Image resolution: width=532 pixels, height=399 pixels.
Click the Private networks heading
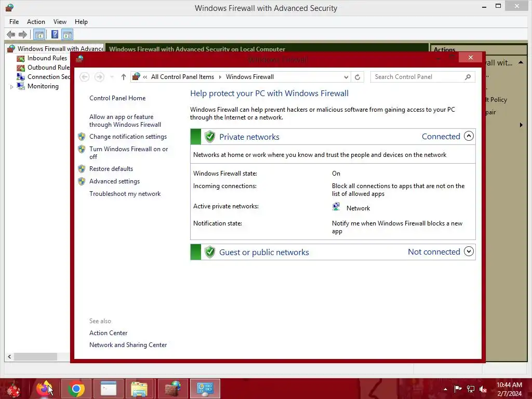pyautogui.click(x=249, y=137)
